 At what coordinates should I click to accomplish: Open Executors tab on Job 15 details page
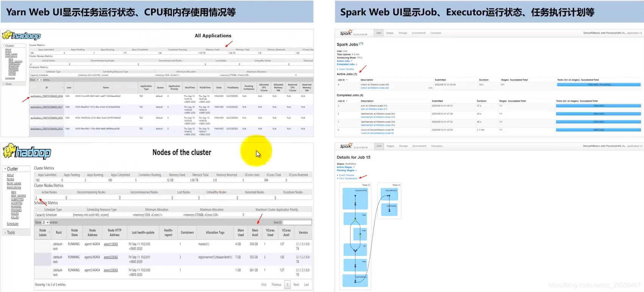click(x=437, y=146)
